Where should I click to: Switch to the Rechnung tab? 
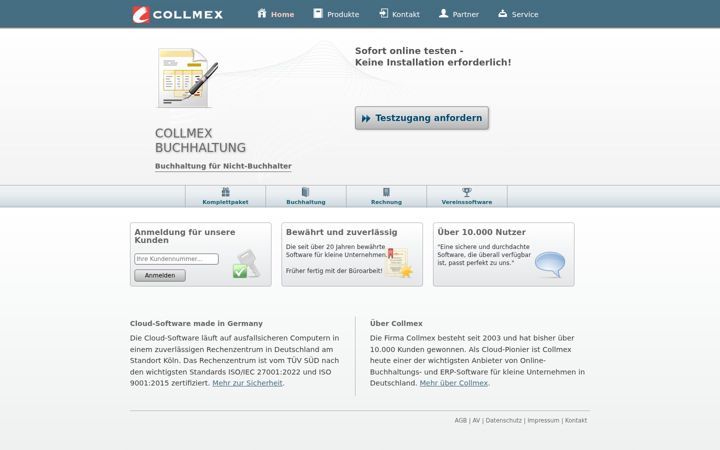point(386,197)
